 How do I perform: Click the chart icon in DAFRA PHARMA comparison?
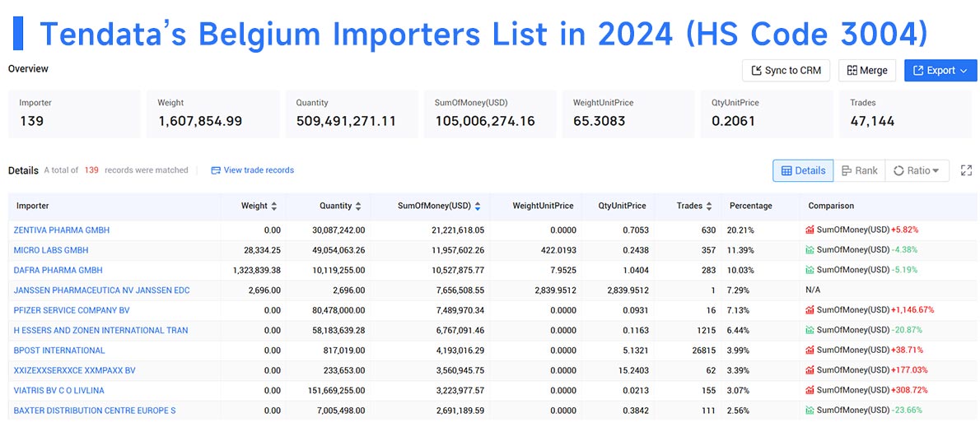(x=810, y=270)
